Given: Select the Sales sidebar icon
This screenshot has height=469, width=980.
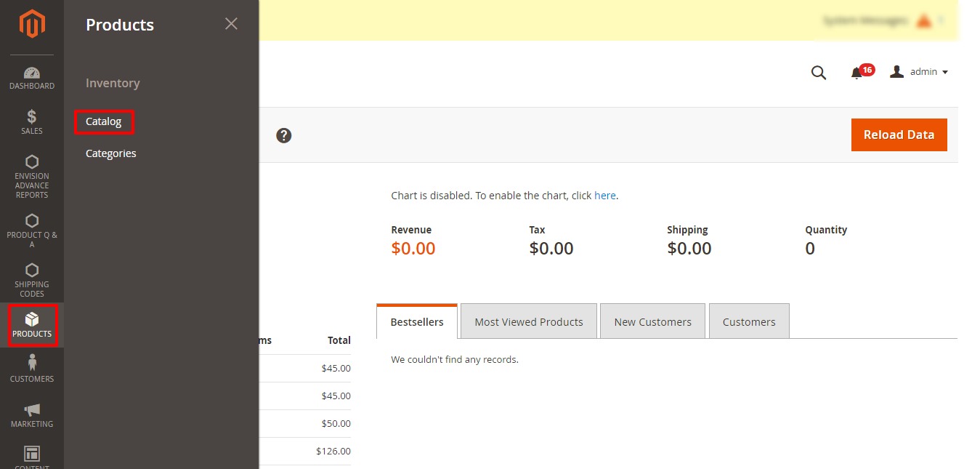Looking at the screenshot, I should [x=31, y=121].
